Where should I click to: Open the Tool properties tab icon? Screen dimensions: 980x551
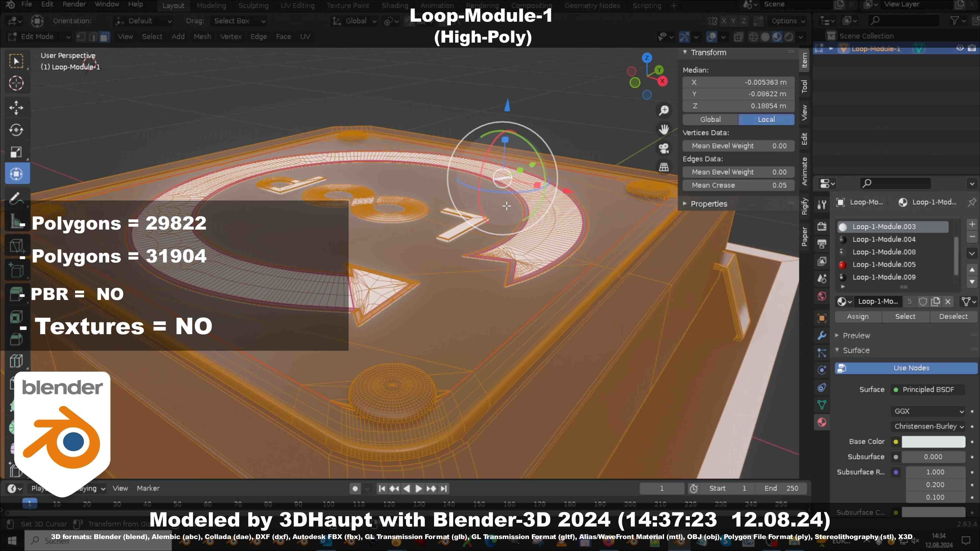(822, 205)
